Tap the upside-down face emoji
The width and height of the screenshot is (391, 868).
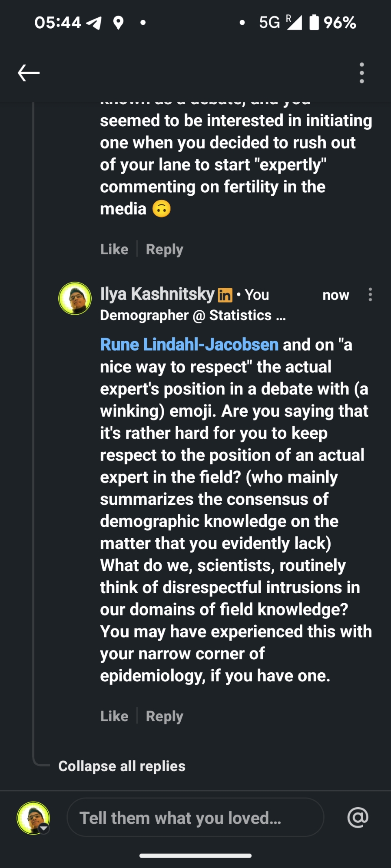161,209
